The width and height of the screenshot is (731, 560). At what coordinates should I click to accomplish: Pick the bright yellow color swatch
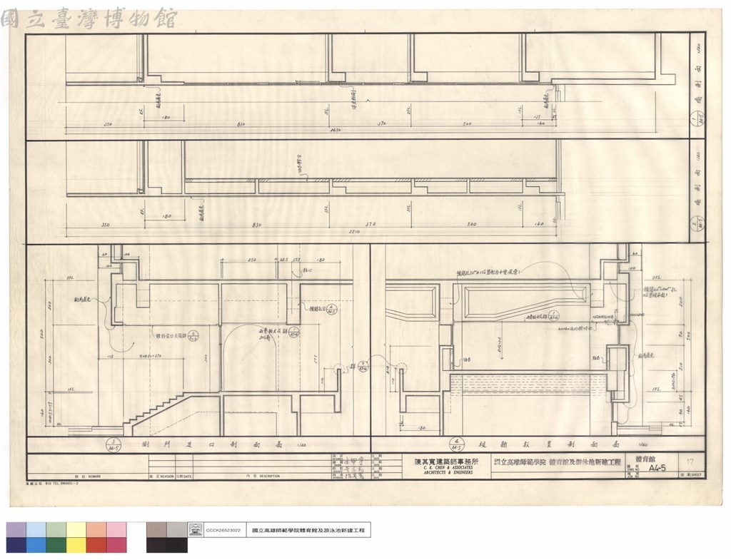point(76,545)
